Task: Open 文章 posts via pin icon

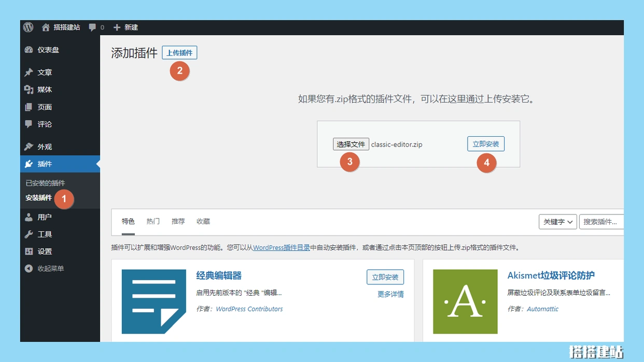Action: (29, 73)
